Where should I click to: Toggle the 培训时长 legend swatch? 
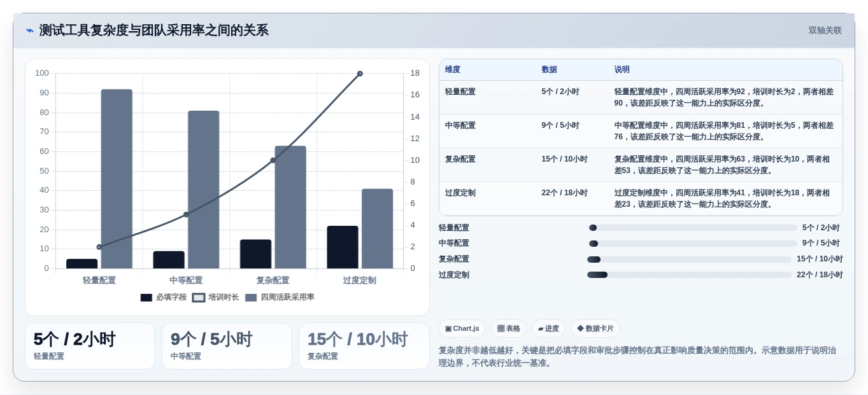199,297
